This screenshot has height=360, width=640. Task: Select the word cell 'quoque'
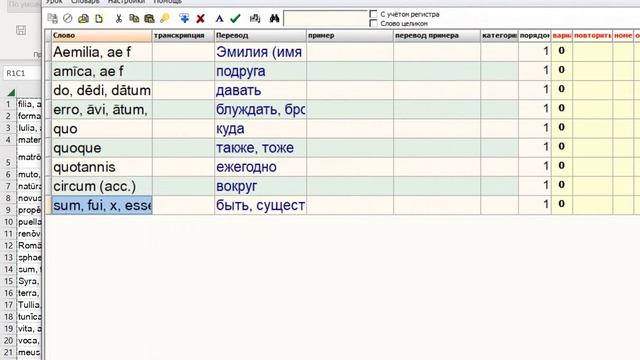(102, 148)
